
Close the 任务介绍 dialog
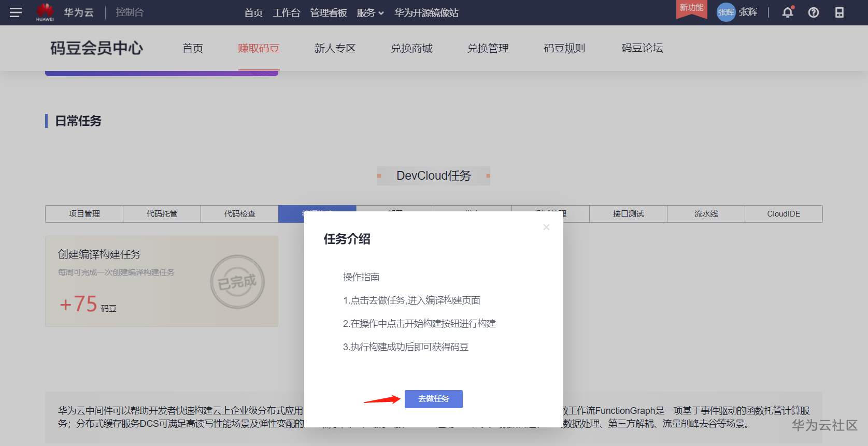coord(546,227)
